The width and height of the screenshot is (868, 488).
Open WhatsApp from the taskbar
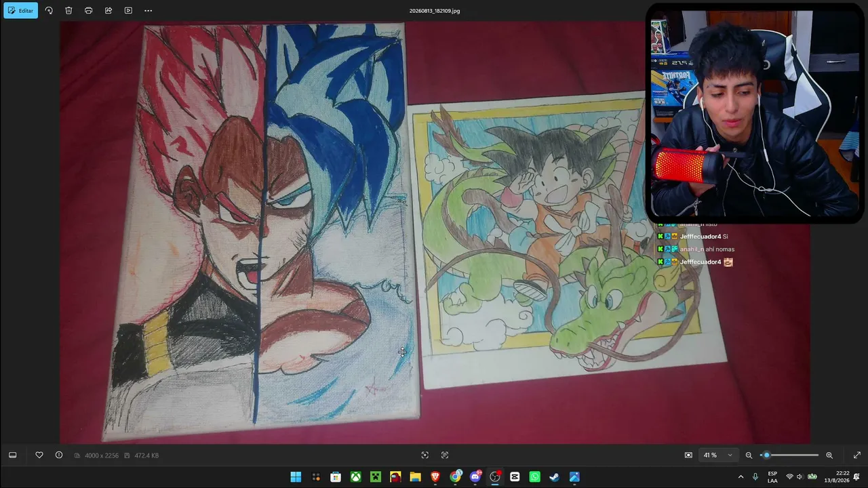[x=535, y=477]
